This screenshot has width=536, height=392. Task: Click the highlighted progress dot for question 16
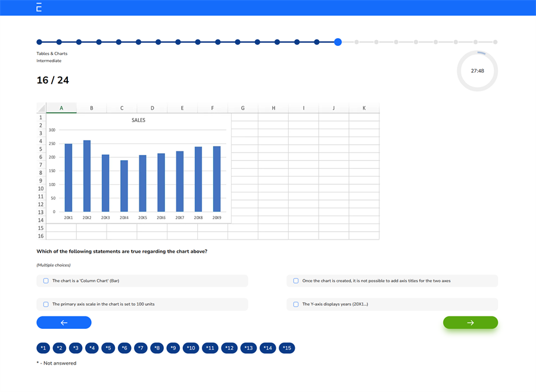click(x=338, y=42)
